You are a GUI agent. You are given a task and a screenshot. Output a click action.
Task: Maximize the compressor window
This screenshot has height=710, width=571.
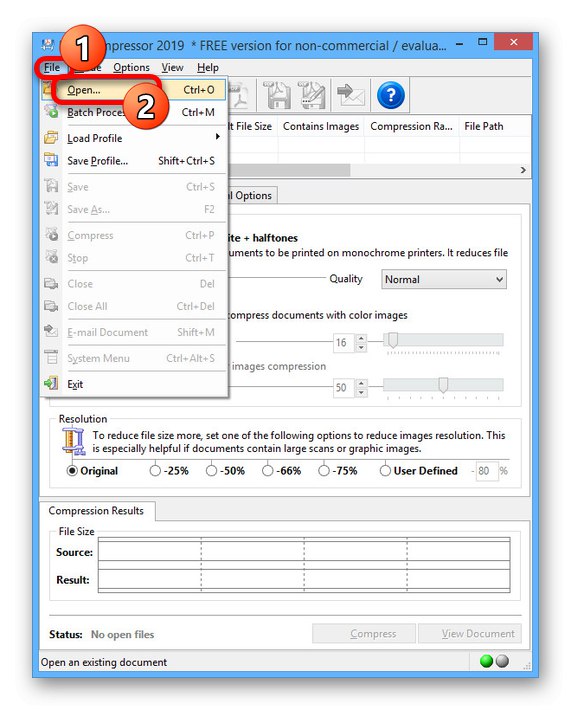click(483, 42)
